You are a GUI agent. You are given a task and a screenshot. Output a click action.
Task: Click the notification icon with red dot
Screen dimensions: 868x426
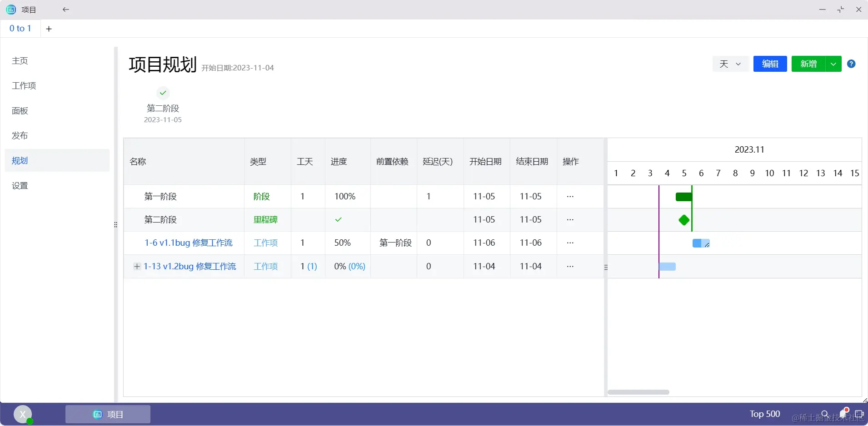pos(844,413)
